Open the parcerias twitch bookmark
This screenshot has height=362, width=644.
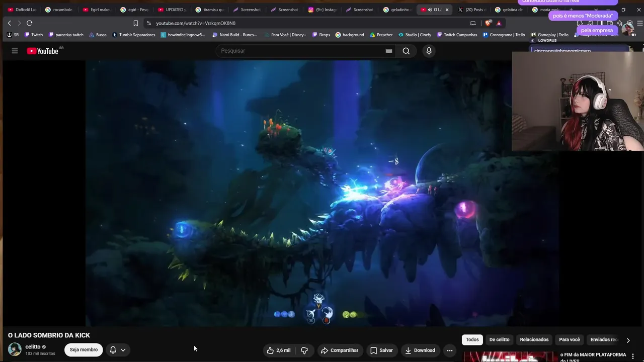(66, 35)
